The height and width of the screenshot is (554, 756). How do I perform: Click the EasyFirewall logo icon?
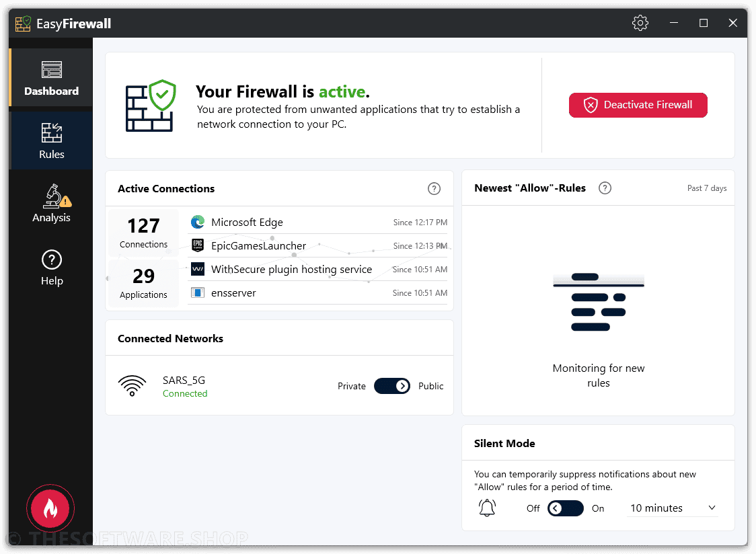click(23, 23)
